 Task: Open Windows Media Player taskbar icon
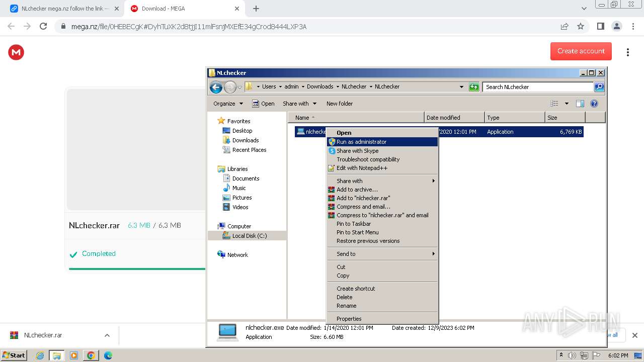[x=74, y=355]
